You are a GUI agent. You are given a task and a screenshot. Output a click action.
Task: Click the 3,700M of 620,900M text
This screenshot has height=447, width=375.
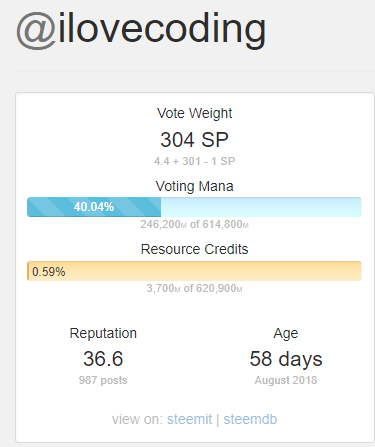[x=194, y=288]
